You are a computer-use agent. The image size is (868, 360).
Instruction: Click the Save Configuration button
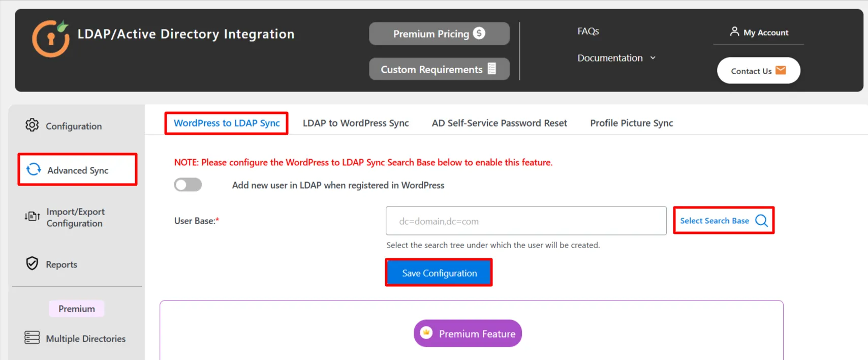pos(439,273)
